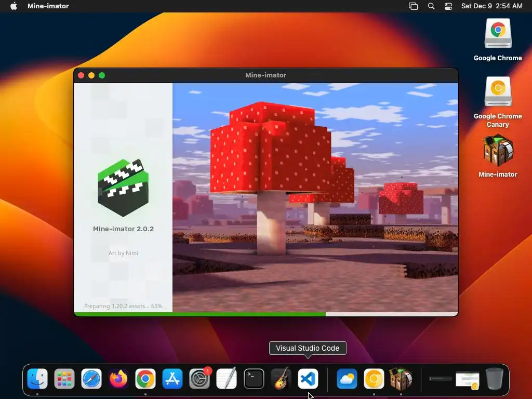Click the Mine-imator dock icon
The image size is (532, 399).
(401, 379)
